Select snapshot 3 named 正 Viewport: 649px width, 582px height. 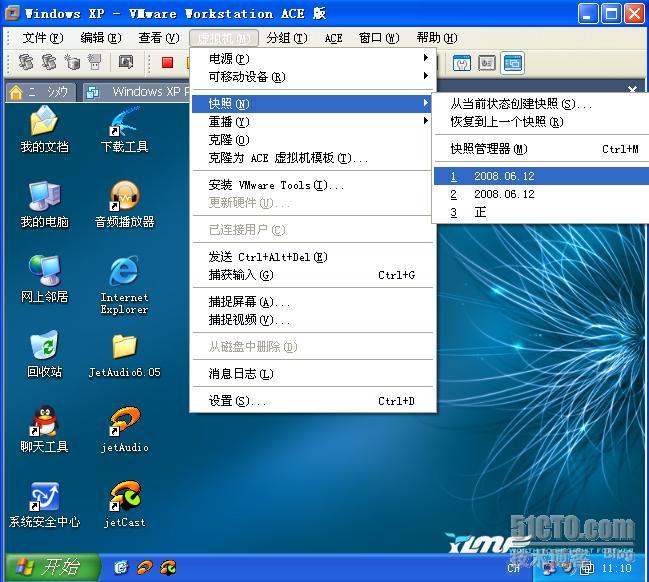point(541,212)
